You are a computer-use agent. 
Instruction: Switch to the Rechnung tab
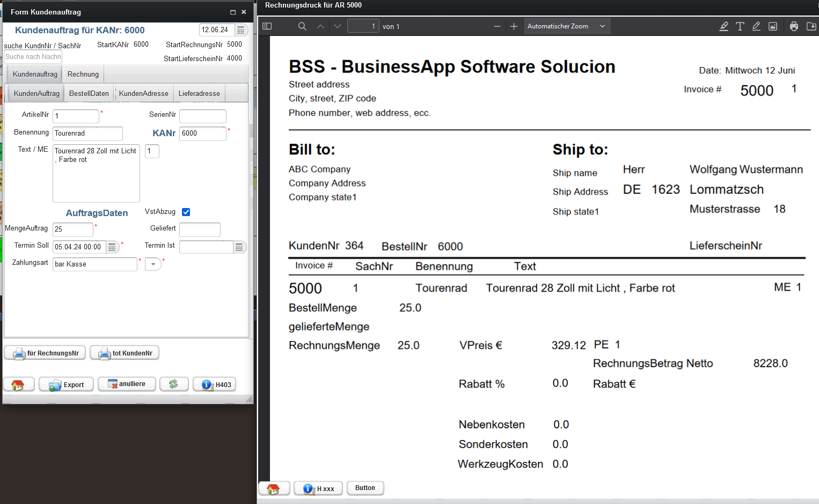[83, 74]
